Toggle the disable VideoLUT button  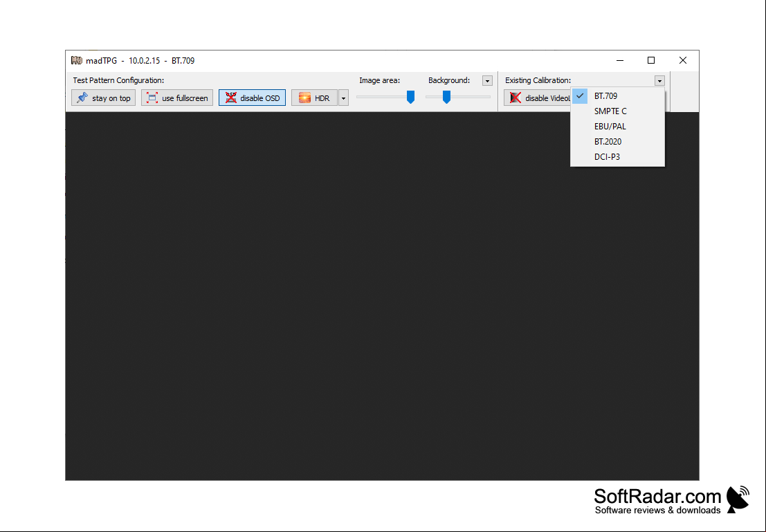[x=538, y=98]
